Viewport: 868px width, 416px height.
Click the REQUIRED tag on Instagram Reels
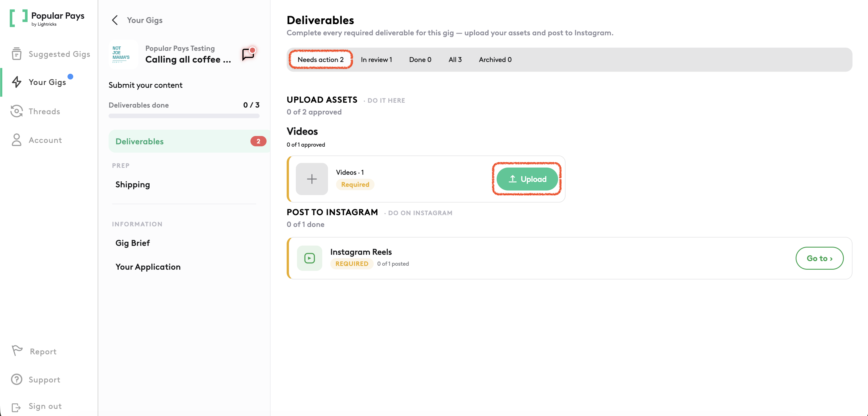(x=352, y=264)
